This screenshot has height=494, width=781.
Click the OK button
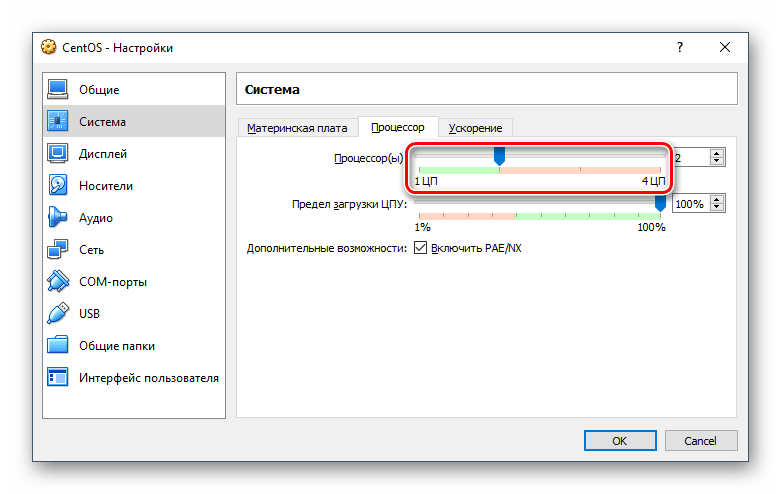pyautogui.click(x=620, y=441)
